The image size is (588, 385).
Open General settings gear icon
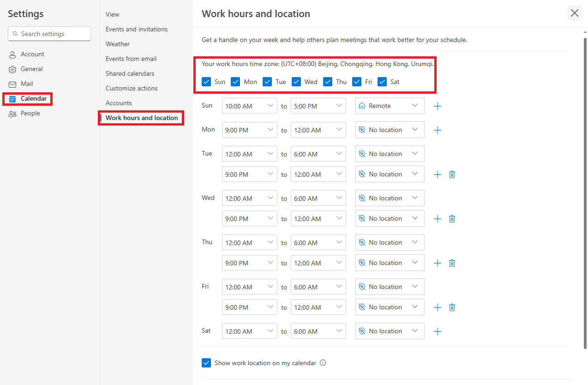(12, 69)
